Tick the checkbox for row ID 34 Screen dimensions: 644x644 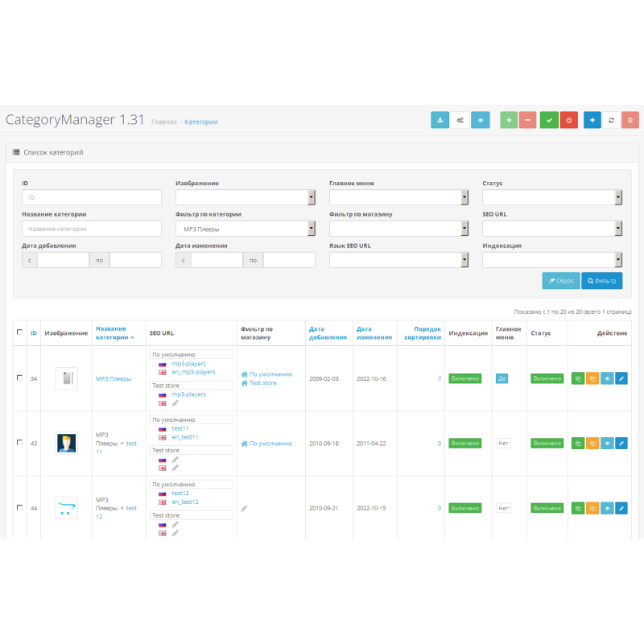[x=19, y=378]
